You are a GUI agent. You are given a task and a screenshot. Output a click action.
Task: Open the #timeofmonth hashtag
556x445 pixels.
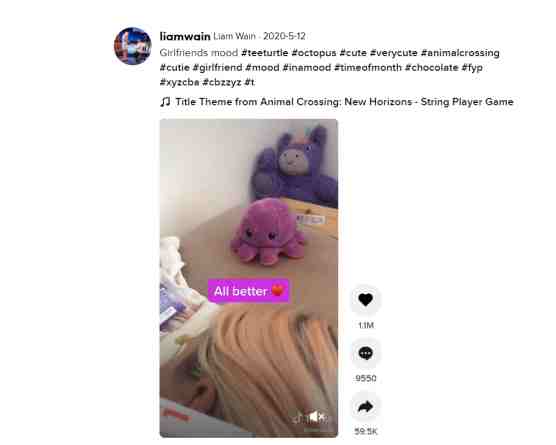click(368, 67)
